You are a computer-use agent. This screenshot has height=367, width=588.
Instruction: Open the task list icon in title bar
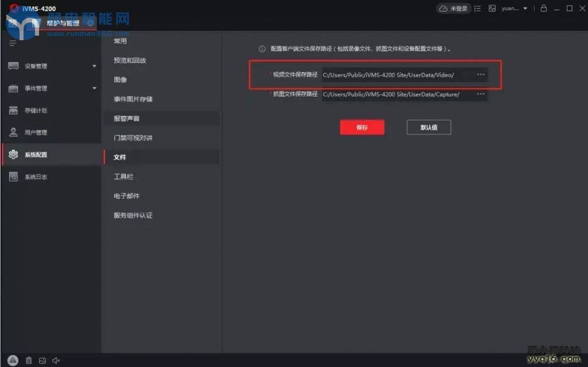coord(477,9)
